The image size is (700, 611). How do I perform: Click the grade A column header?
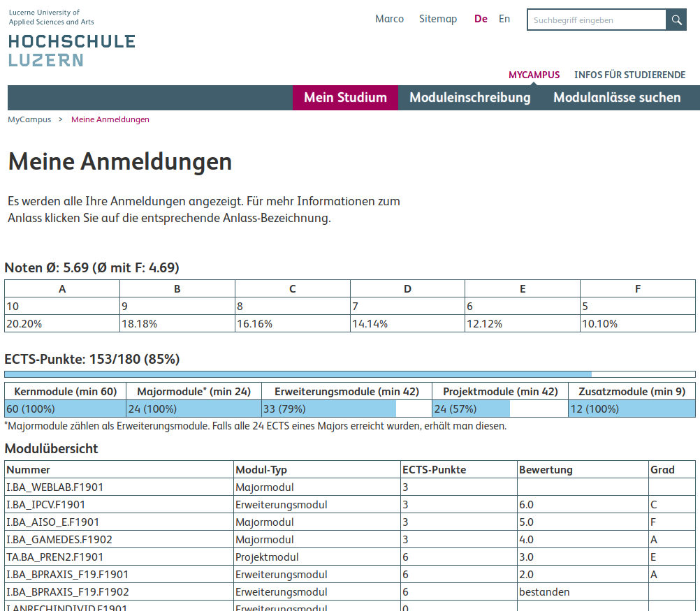tap(62, 289)
